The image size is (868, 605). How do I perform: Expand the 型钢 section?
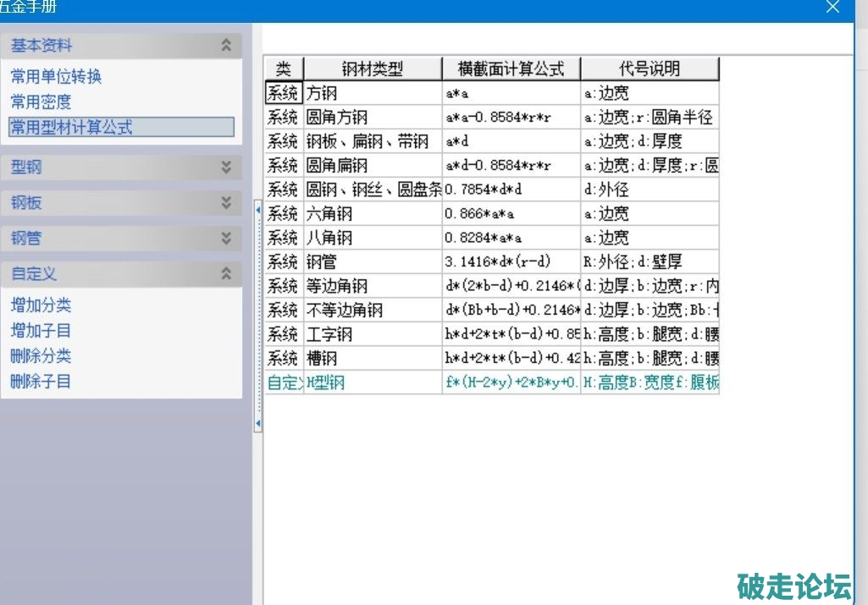coord(225,168)
